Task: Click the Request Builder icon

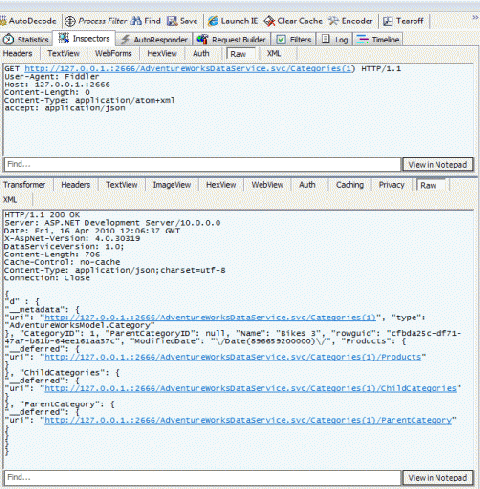Action: [202, 39]
